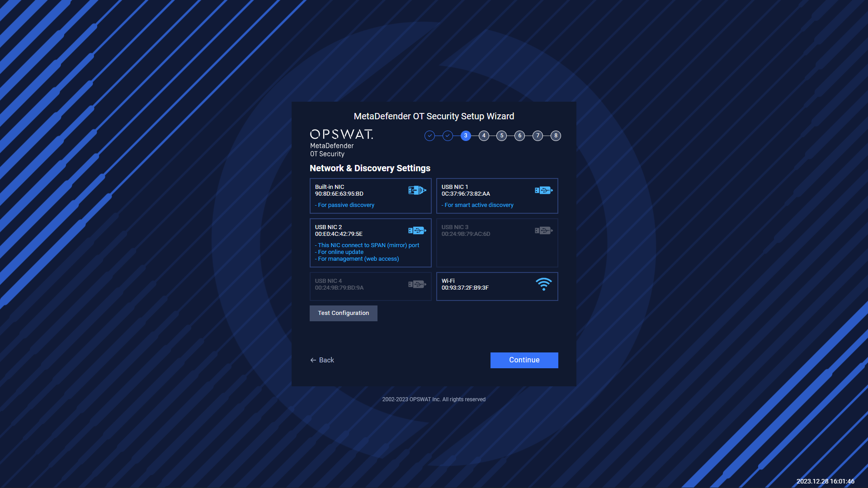Go to completed wizard step one checkmark
Image resolution: width=868 pixels, height=488 pixels.
pos(429,136)
